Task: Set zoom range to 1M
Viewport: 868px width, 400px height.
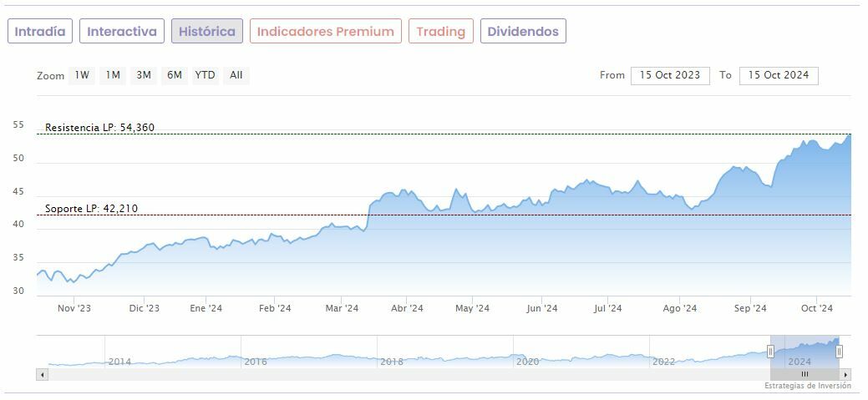Action: click(x=113, y=75)
